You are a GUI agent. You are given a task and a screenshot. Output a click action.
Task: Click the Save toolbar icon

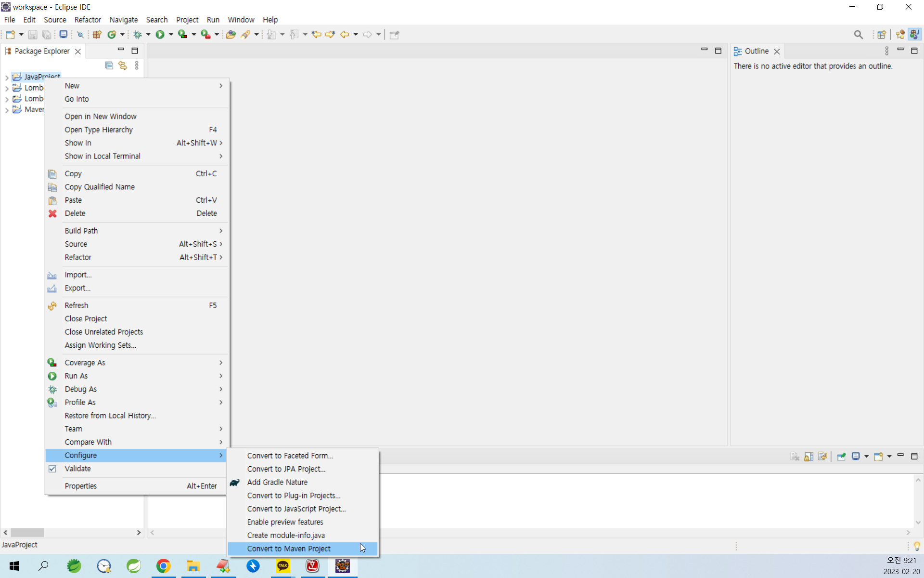[x=33, y=35]
